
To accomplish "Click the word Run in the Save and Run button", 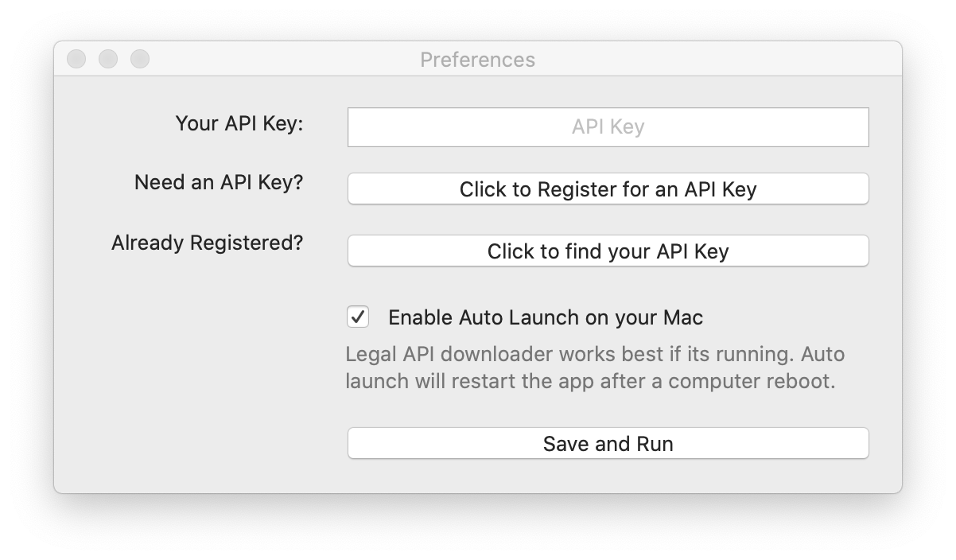I will [x=655, y=444].
